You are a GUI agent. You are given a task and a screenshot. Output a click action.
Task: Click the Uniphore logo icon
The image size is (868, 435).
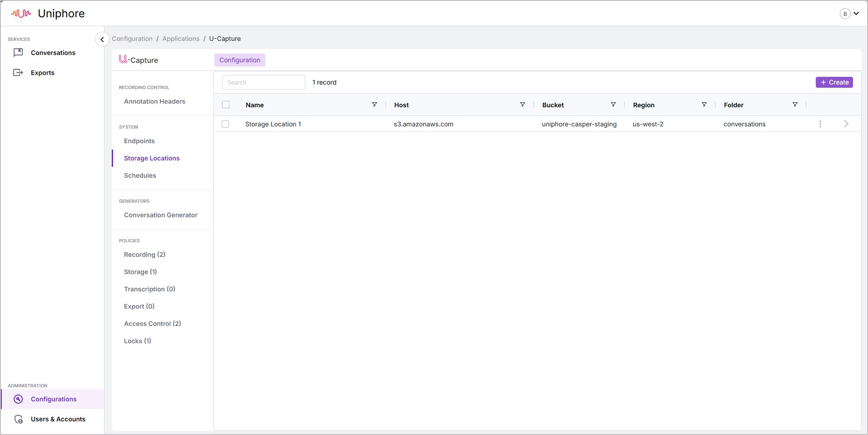coord(21,14)
